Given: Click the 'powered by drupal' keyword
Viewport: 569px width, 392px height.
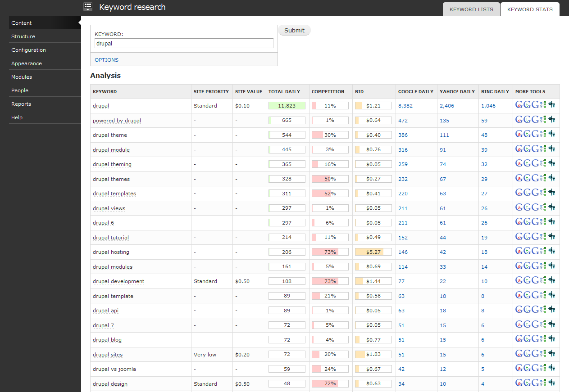Looking at the screenshot, I should [117, 121].
